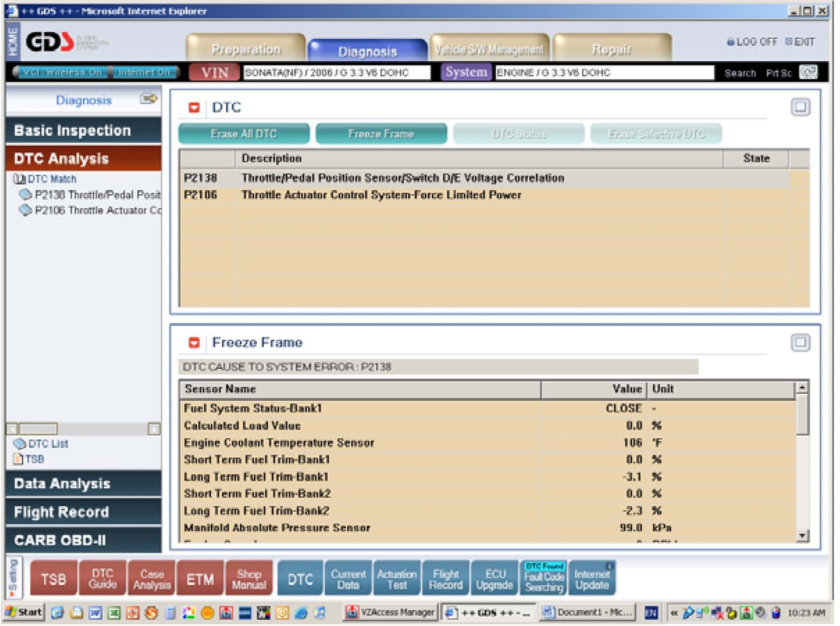This screenshot has height=626, width=840.
Task: Toggle the VCI Wireless On indicator
Action: coord(62,72)
